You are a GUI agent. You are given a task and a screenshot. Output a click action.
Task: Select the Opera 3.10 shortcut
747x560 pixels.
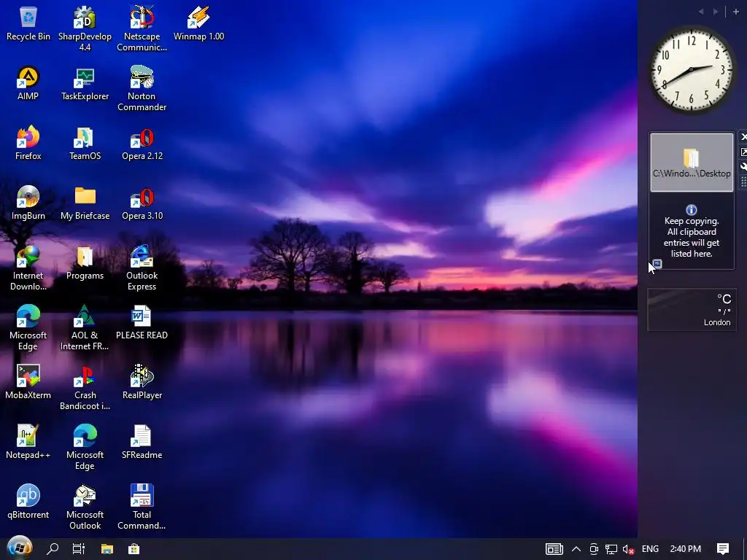pyautogui.click(x=142, y=203)
